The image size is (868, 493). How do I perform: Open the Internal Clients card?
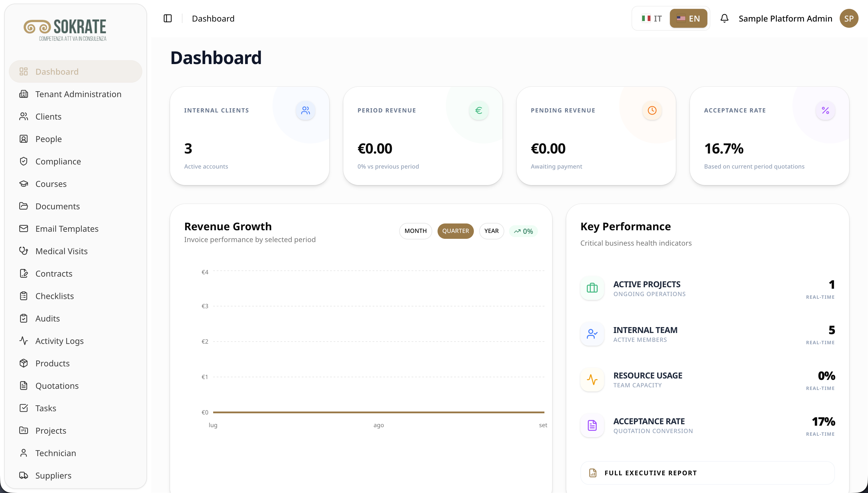point(249,136)
